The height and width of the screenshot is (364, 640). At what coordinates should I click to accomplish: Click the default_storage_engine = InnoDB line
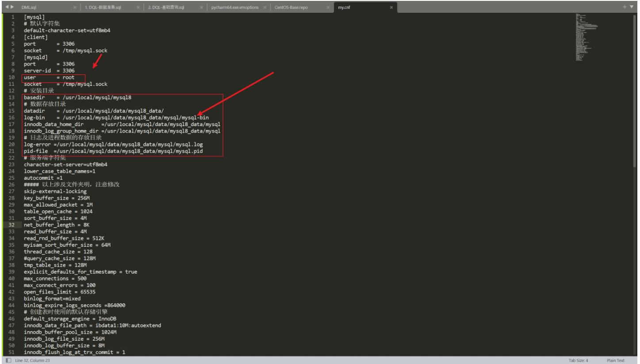(x=70, y=319)
